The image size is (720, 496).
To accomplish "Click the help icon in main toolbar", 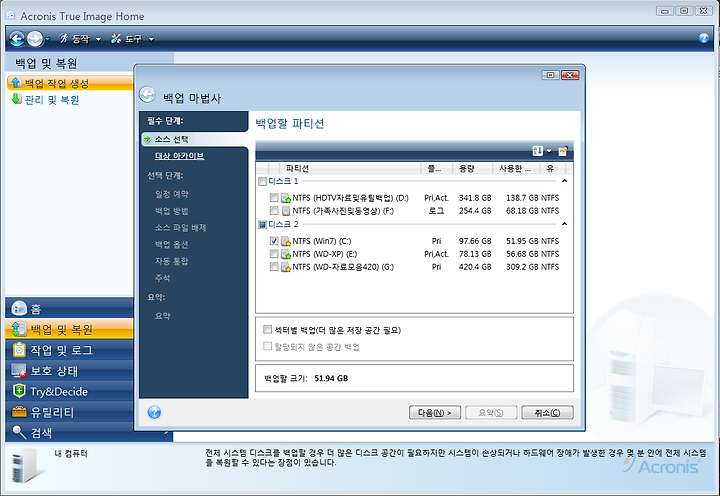I will [703, 38].
